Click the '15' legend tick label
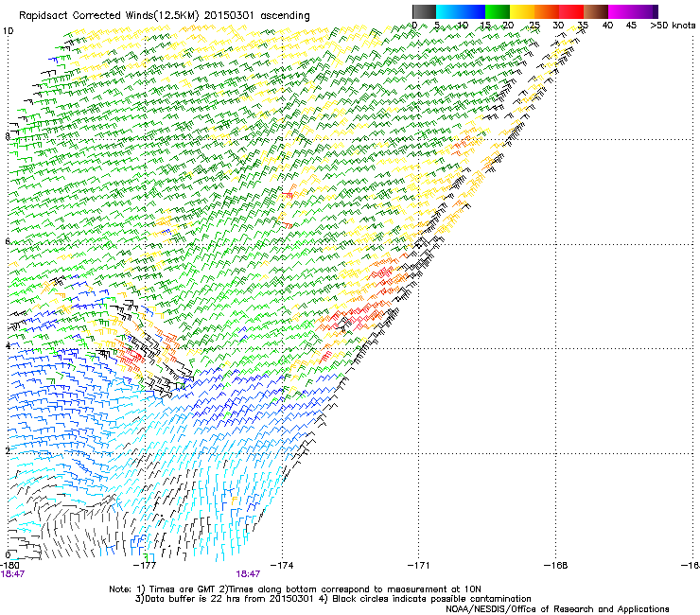700x615 pixels. [x=485, y=26]
